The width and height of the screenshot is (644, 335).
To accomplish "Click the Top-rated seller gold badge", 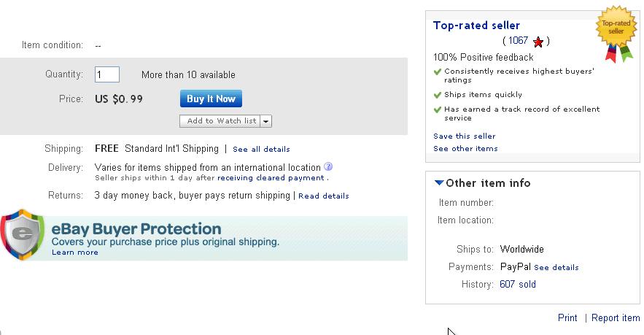I will [616, 28].
